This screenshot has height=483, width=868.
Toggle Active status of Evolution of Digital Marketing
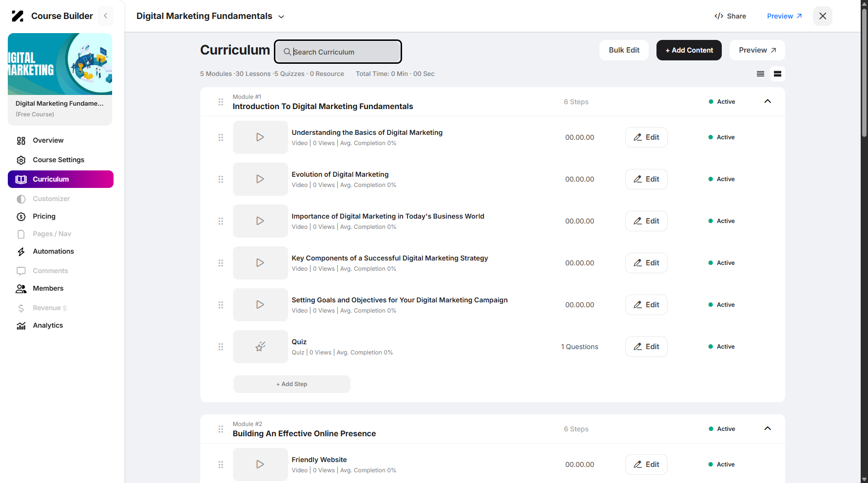(x=722, y=179)
